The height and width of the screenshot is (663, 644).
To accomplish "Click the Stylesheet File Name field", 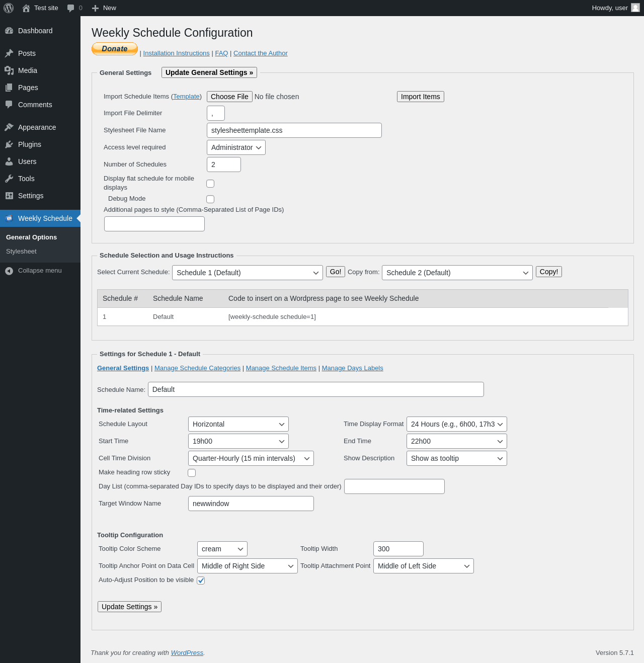I will click(x=294, y=130).
